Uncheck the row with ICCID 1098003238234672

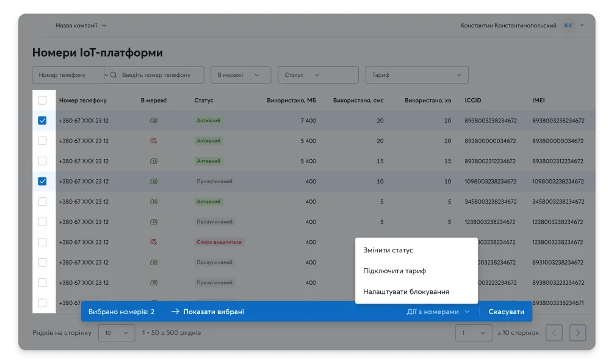(42, 182)
